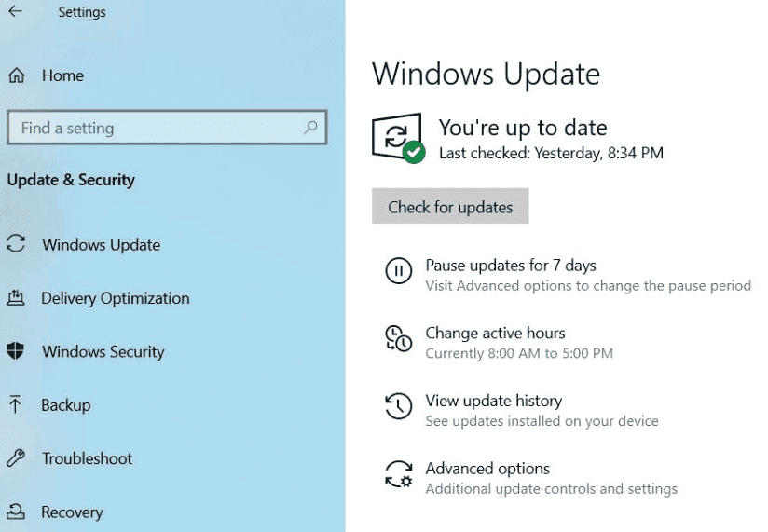Click the Troubleshoot wrench icon
The height and width of the screenshot is (532, 768).
16,457
